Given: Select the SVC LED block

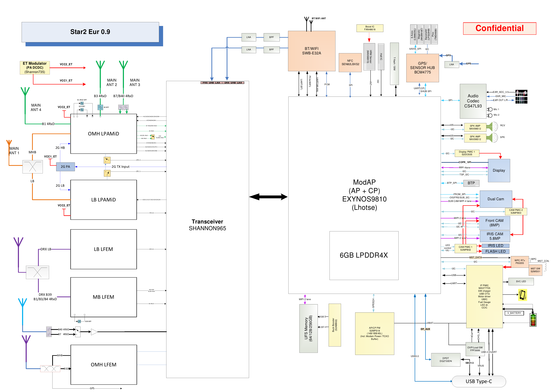Looking at the screenshot, I should point(521,282).
